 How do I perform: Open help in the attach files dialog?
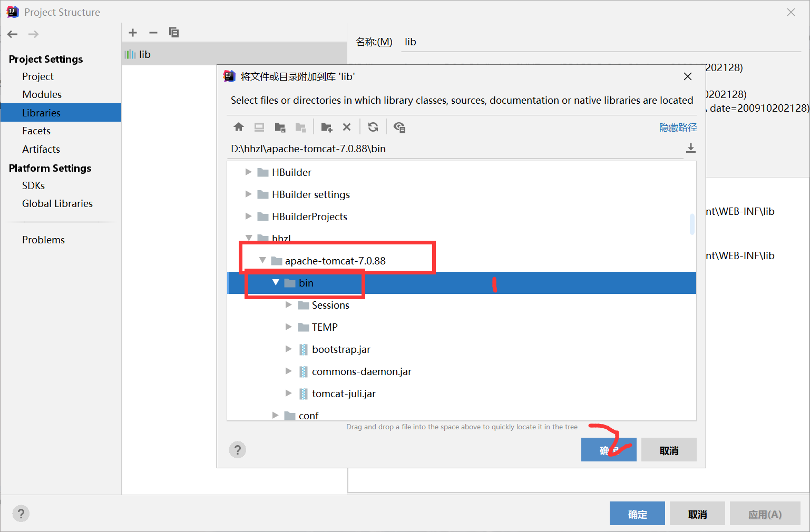tap(238, 450)
